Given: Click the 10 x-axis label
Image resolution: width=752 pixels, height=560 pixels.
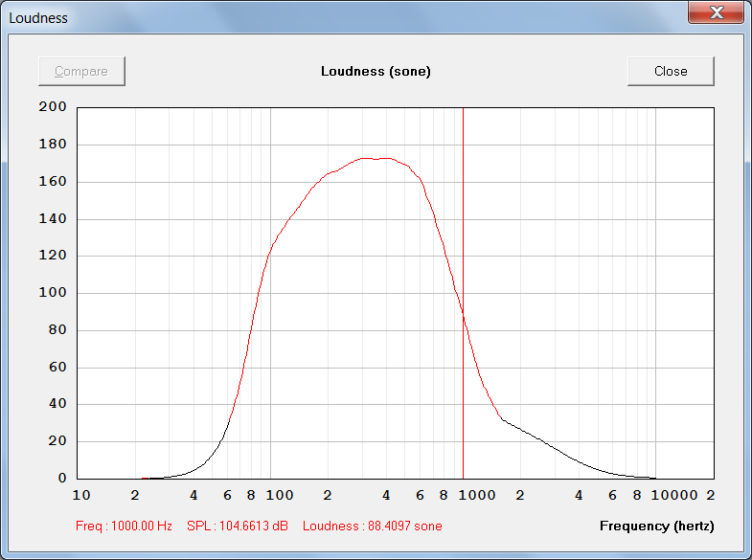Looking at the screenshot, I should (x=81, y=495).
